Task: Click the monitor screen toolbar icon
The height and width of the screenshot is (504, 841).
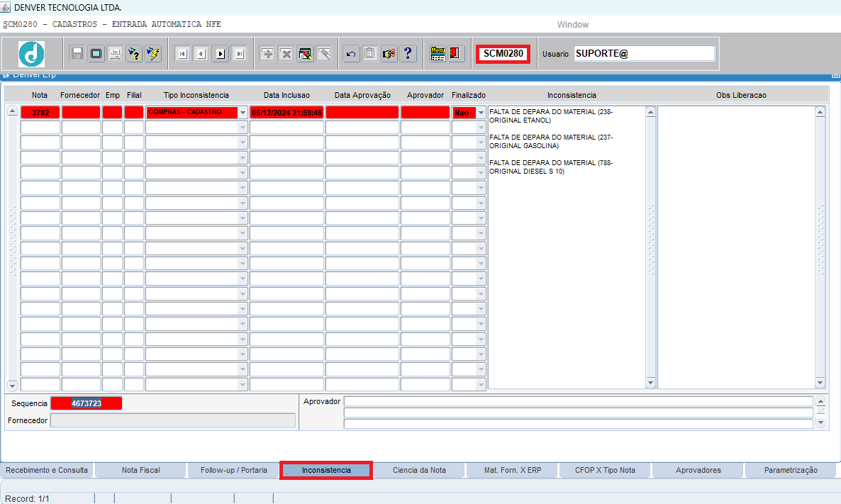Action: tap(96, 54)
